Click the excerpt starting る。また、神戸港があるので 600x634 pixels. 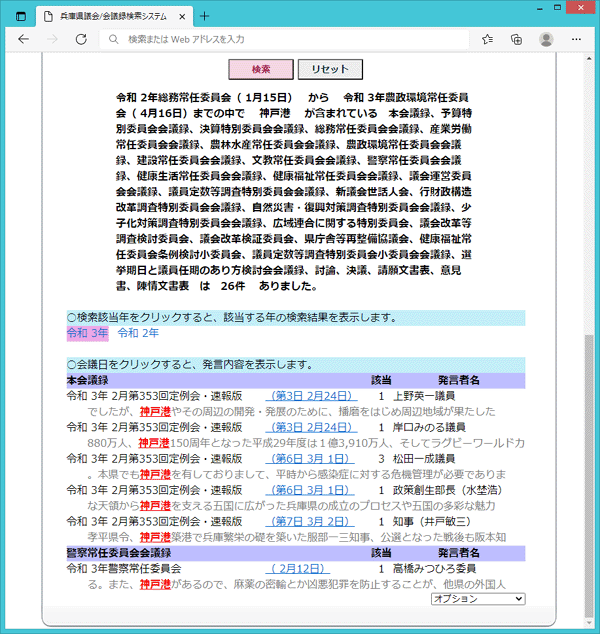[x=296, y=585]
